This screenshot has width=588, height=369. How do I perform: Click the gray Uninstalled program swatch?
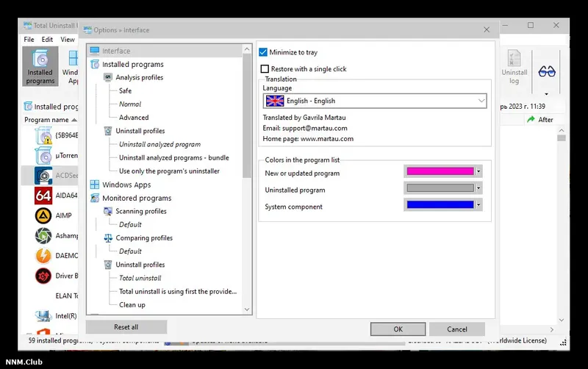[x=440, y=188]
